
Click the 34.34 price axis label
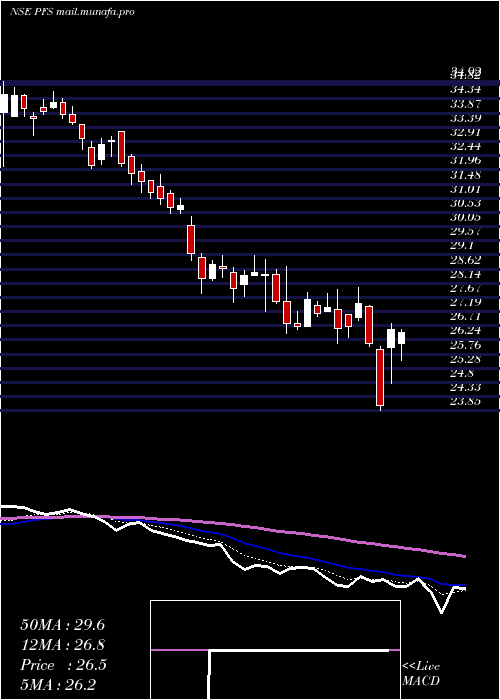(x=465, y=89)
